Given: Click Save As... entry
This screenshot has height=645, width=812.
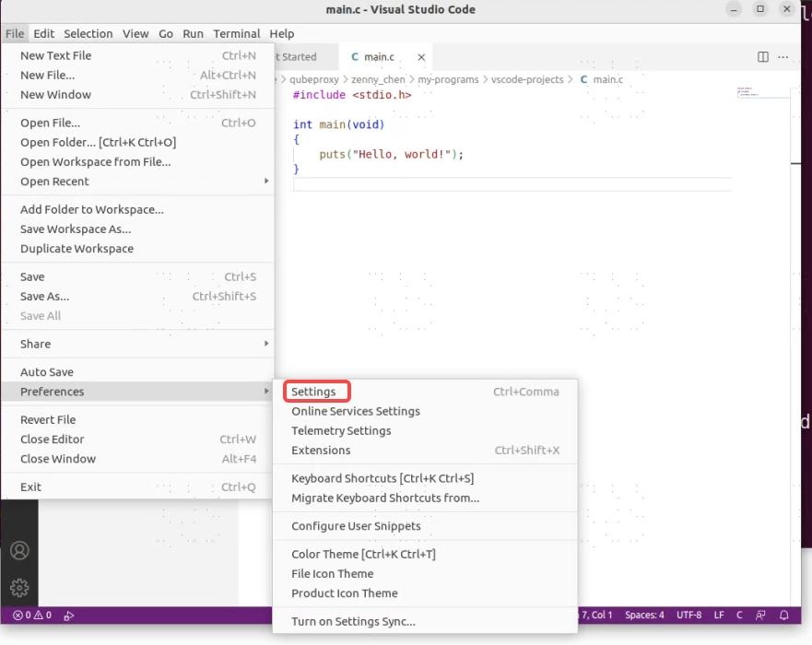Looking at the screenshot, I should point(137,296).
